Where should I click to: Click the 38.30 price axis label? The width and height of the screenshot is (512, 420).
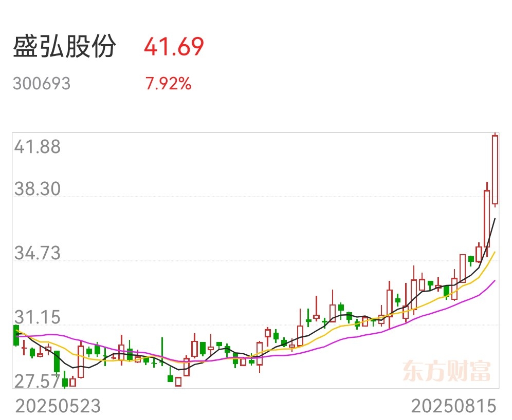coord(37,189)
